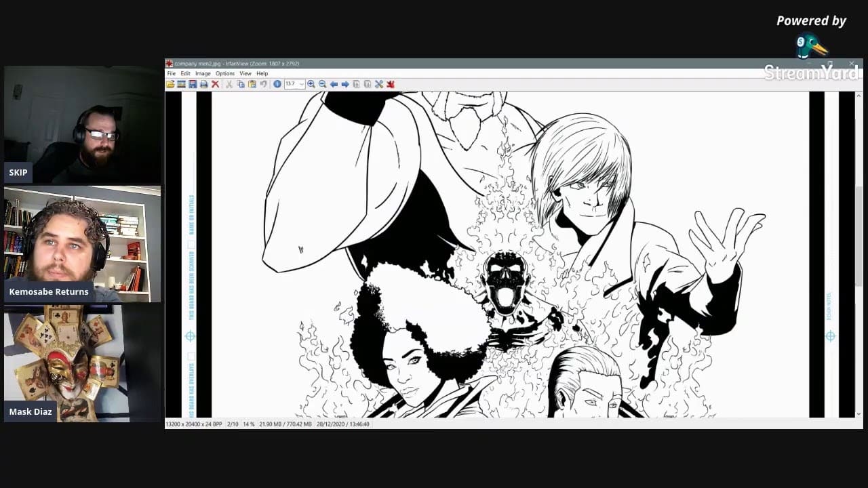
Task: Open the View menu
Action: (245, 73)
